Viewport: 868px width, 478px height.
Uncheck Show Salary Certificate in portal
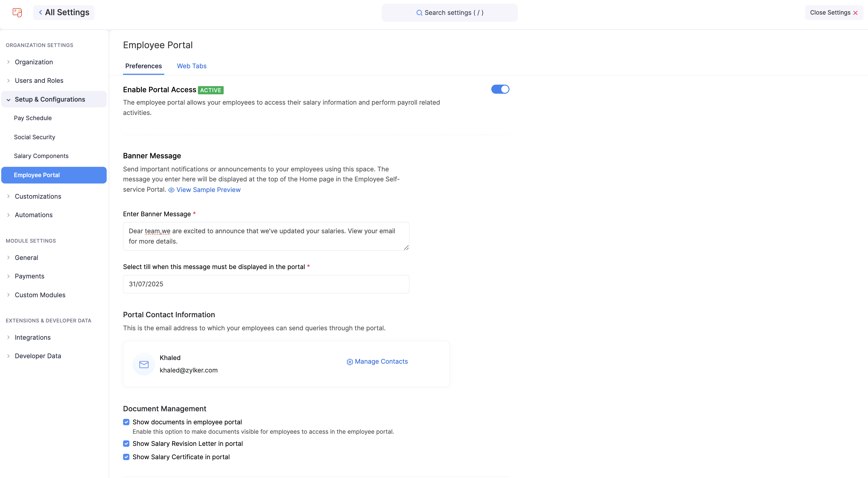click(x=126, y=457)
